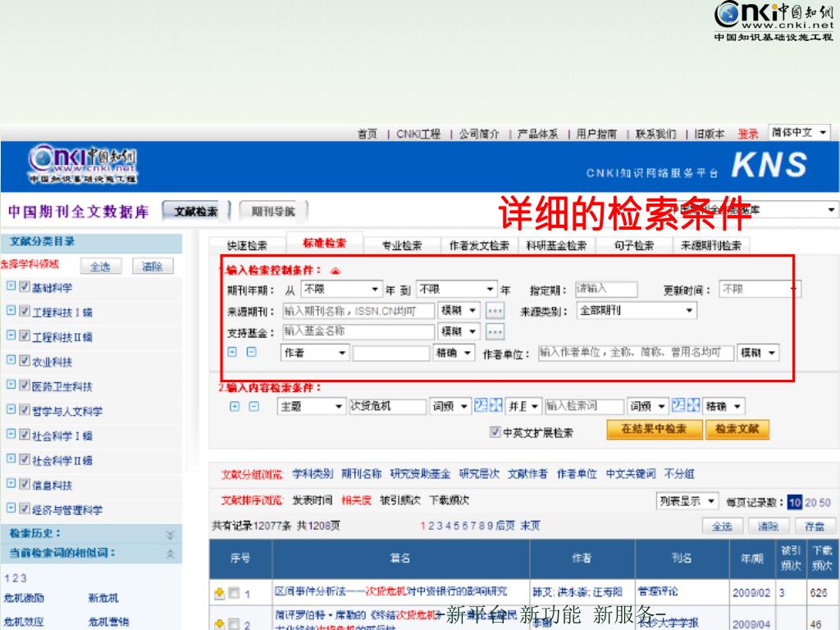Expand 工程科技Ⅰ辑 category tree icon

[x=11, y=311]
